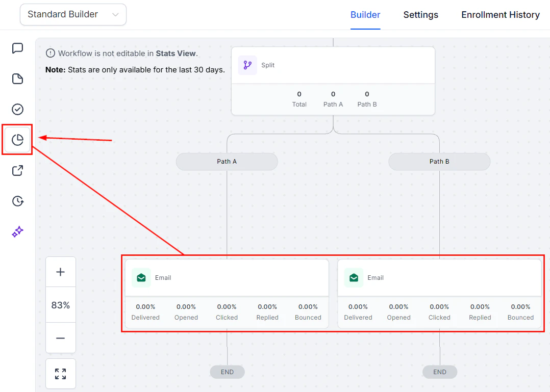Click the Split node branch icon
This screenshot has width=550, height=392.
247,65
